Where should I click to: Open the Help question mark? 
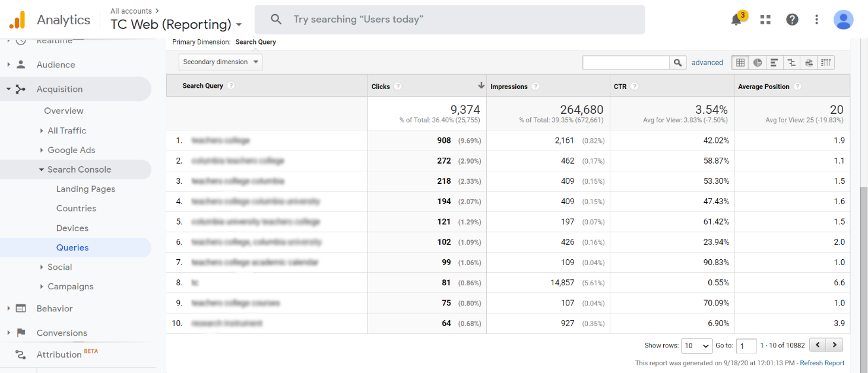[792, 20]
